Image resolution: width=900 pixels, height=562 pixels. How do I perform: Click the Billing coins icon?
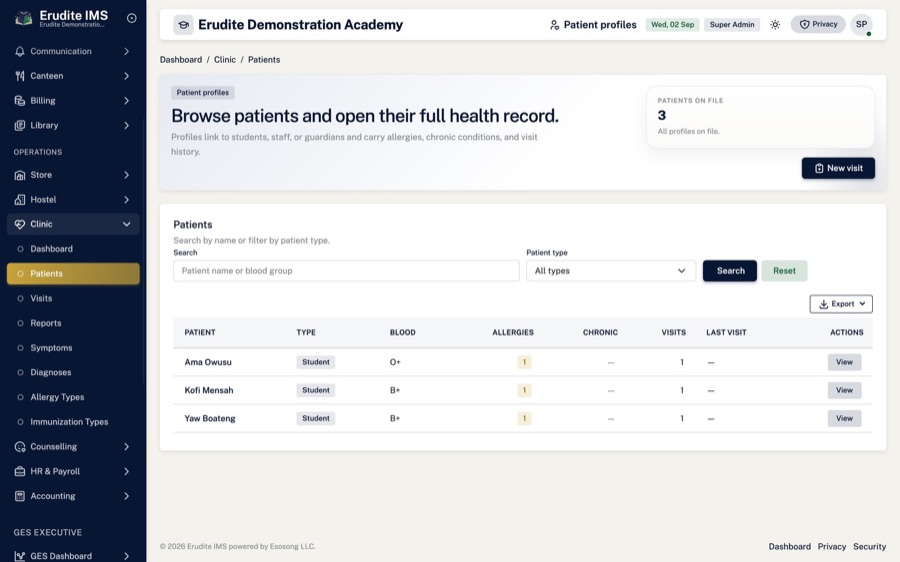coord(20,100)
